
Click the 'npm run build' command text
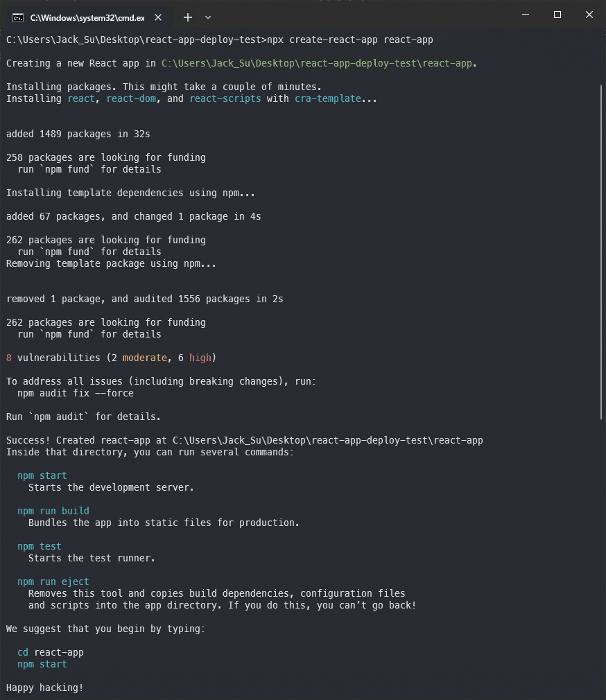53,511
